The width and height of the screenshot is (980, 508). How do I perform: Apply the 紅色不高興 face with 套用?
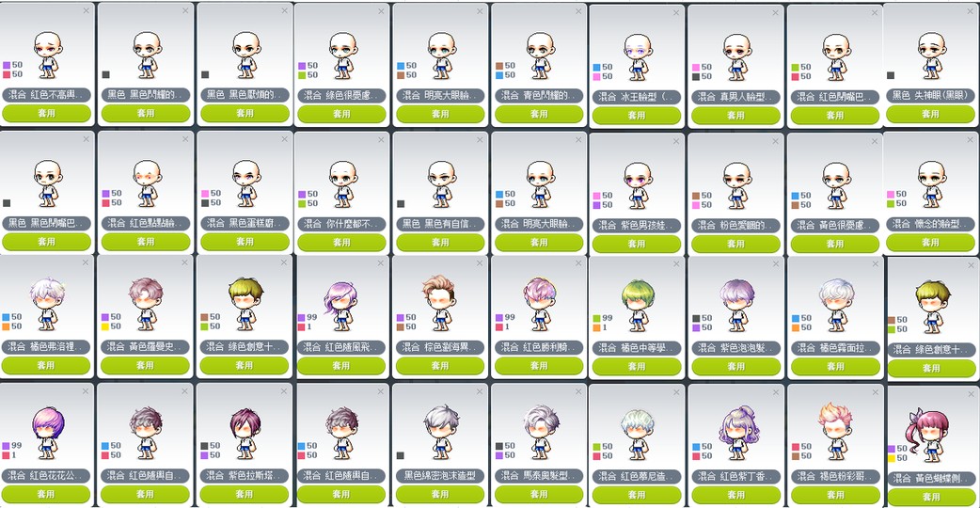(x=47, y=113)
